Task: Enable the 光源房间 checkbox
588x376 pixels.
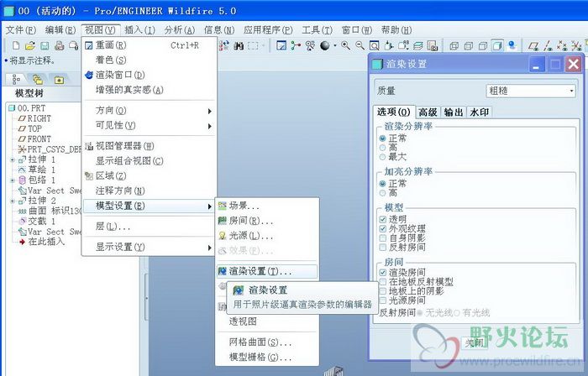Action: pos(382,300)
